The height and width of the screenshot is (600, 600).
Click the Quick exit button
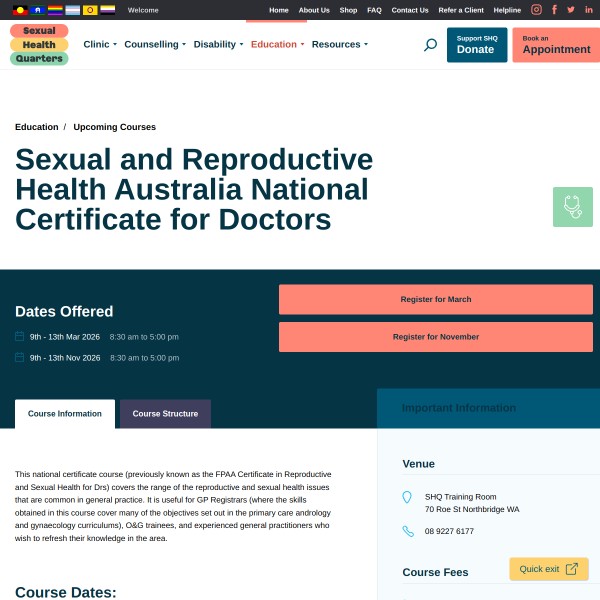(548, 569)
